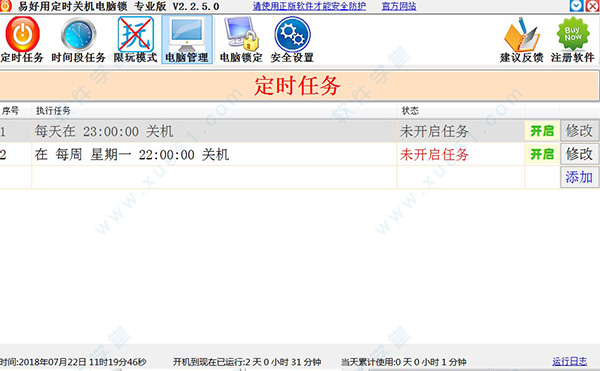
Task: Enable the weekly Monday 22:00:00 task
Action: tap(542, 154)
